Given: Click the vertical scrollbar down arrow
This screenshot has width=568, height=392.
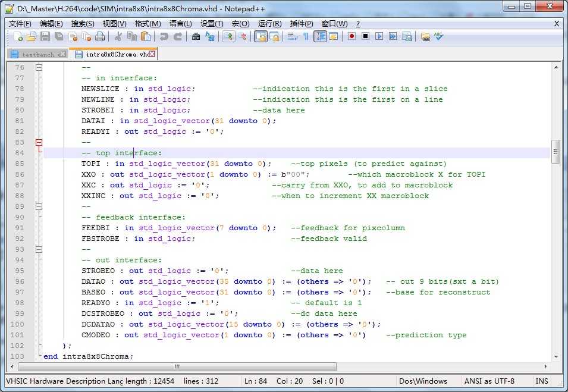Looking at the screenshot, I should coord(556,357).
